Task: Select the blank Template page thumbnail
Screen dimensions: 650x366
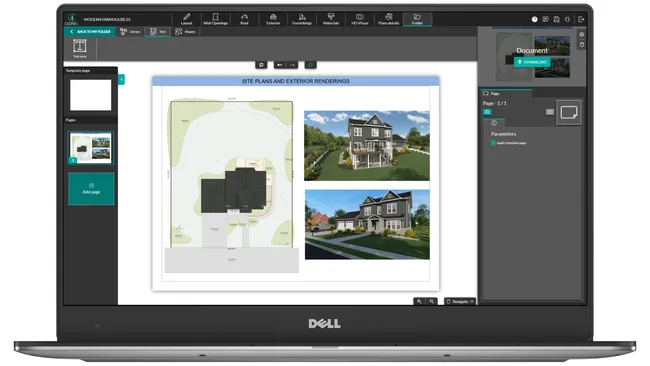Action: tap(90, 95)
